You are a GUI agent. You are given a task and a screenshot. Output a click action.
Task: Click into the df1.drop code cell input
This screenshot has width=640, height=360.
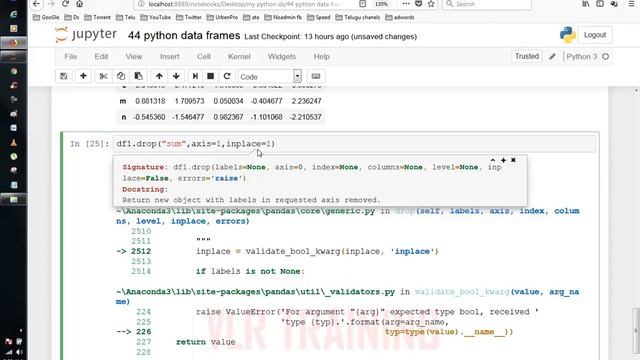pos(353,144)
